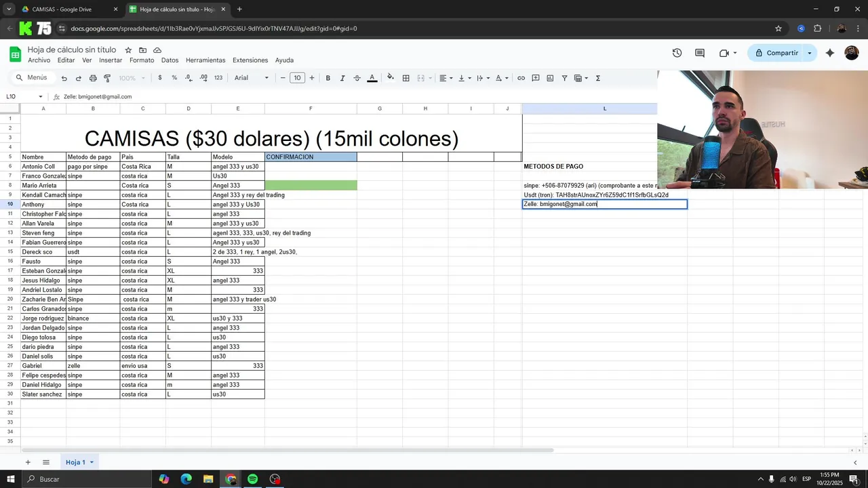Create a filter icon

(564, 78)
